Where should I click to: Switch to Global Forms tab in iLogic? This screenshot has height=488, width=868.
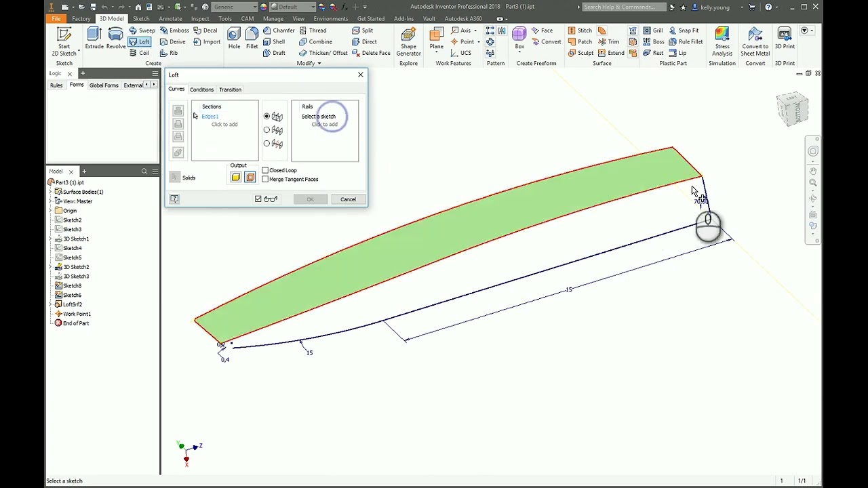point(104,85)
